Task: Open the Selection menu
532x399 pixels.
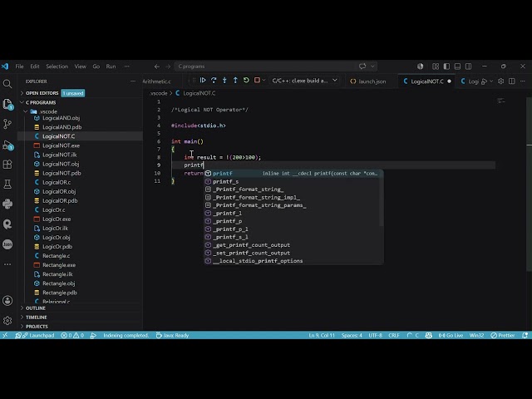Action: 57,66
